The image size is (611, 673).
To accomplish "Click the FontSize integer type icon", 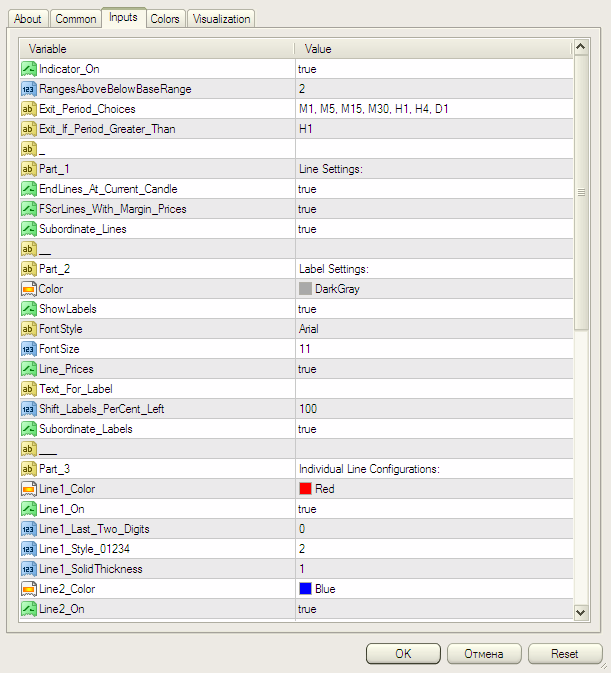I will (x=29, y=349).
